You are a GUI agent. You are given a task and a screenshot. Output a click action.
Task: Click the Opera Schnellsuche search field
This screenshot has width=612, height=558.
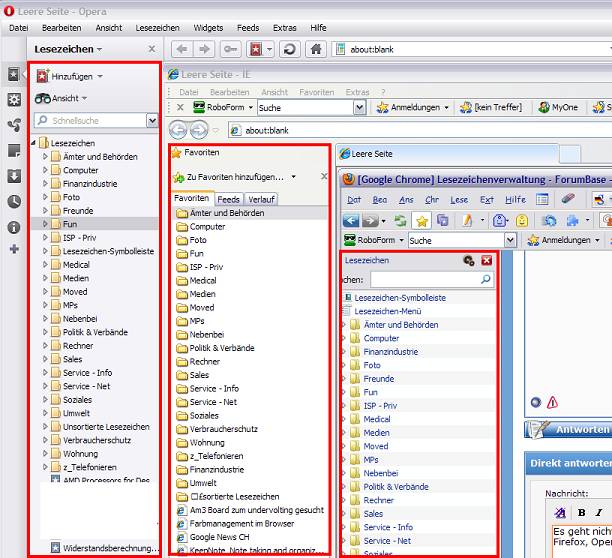91,121
